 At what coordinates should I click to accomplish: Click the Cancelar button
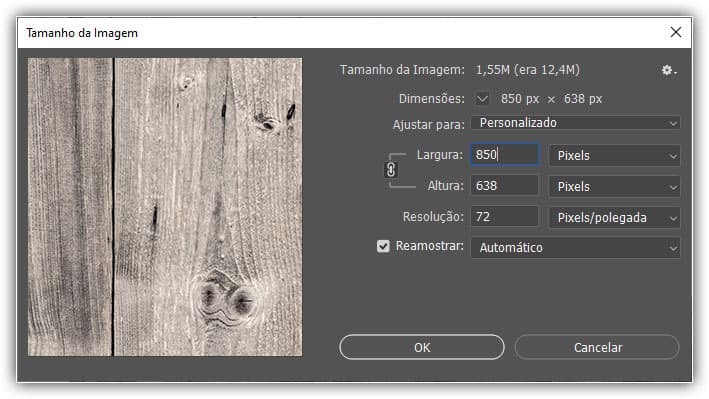[x=597, y=347]
